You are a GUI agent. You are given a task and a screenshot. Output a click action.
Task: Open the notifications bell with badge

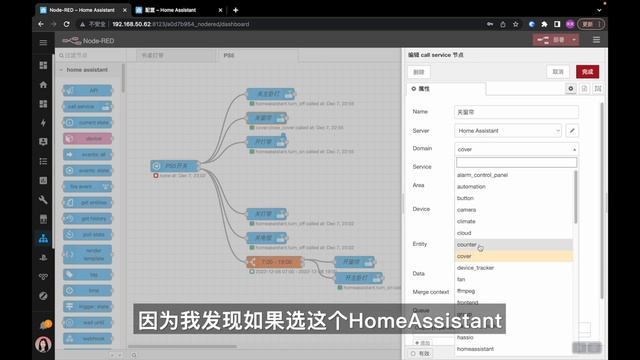44,325
